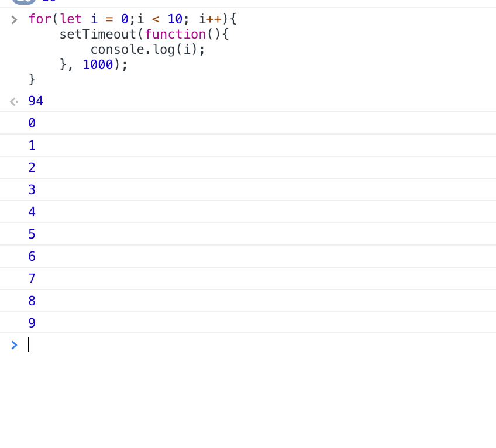
Task: Click the text cursor in the input line
Action: coord(28,344)
